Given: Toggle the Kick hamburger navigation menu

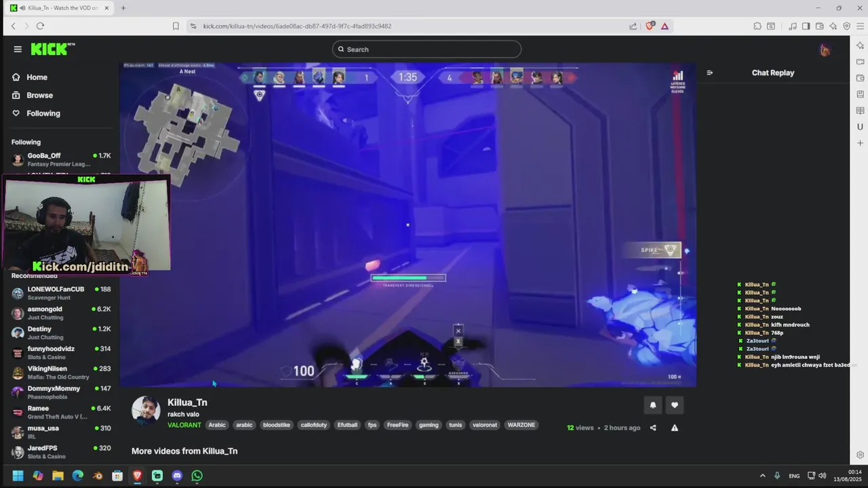Looking at the screenshot, I should pyautogui.click(x=18, y=49).
